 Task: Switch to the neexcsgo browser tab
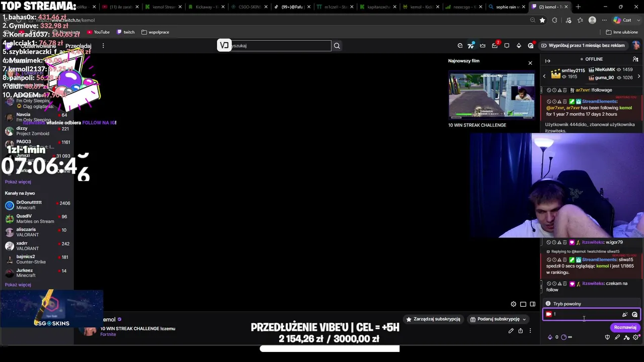click(x=464, y=7)
